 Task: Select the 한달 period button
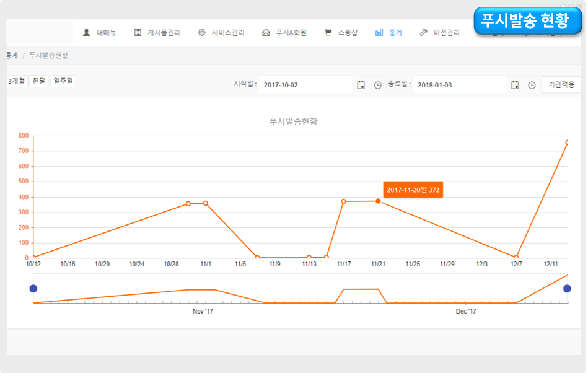(x=39, y=81)
